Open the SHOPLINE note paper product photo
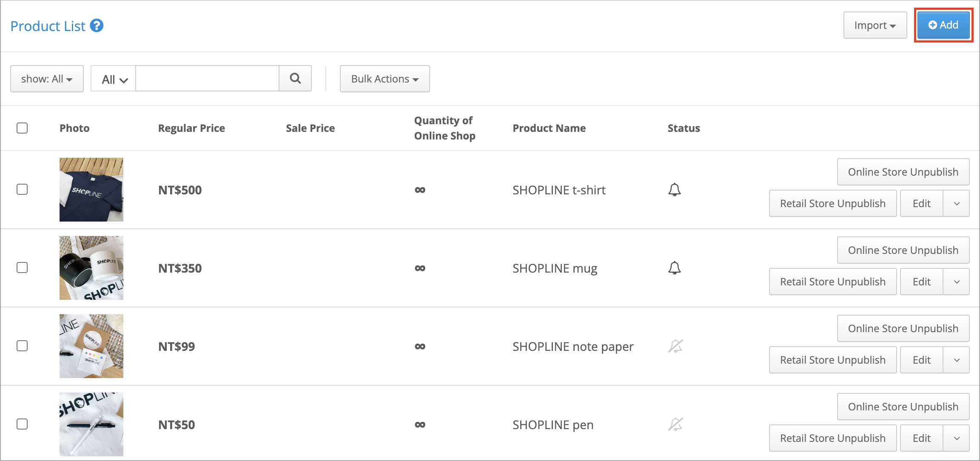Image resolution: width=980 pixels, height=461 pixels. pos(91,346)
